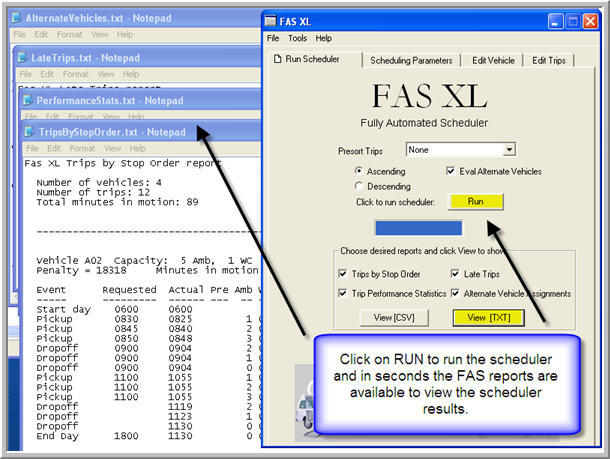Click 'Fas XL Trips by Stop Order report' heading
The height and width of the screenshot is (459, 610).
tap(123, 163)
